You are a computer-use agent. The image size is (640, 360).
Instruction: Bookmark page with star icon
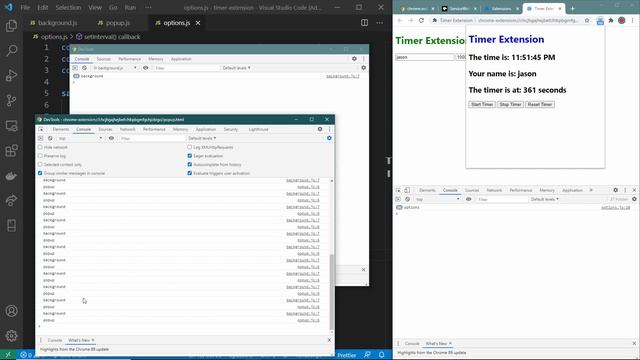(587, 20)
